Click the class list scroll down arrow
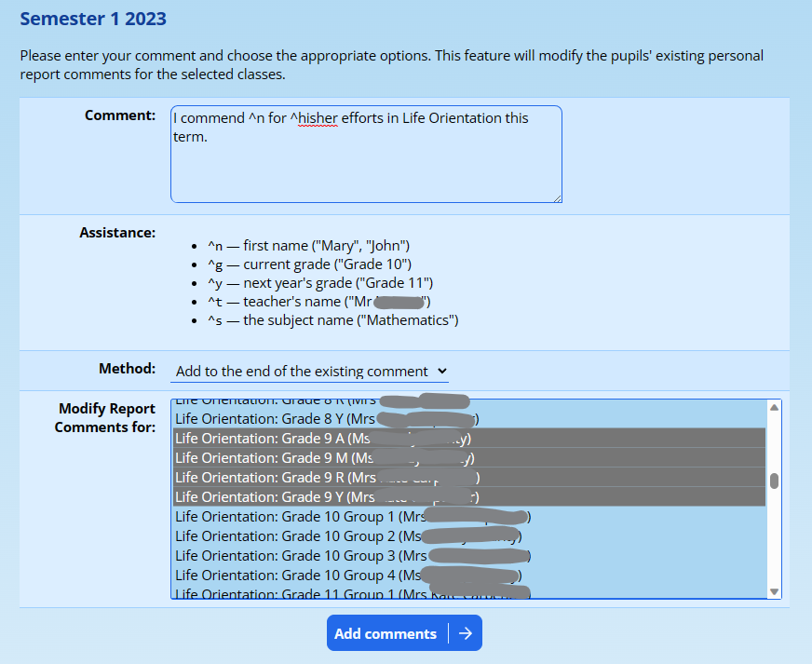The height and width of the screenshot is (664, 812). click(774, 591)
